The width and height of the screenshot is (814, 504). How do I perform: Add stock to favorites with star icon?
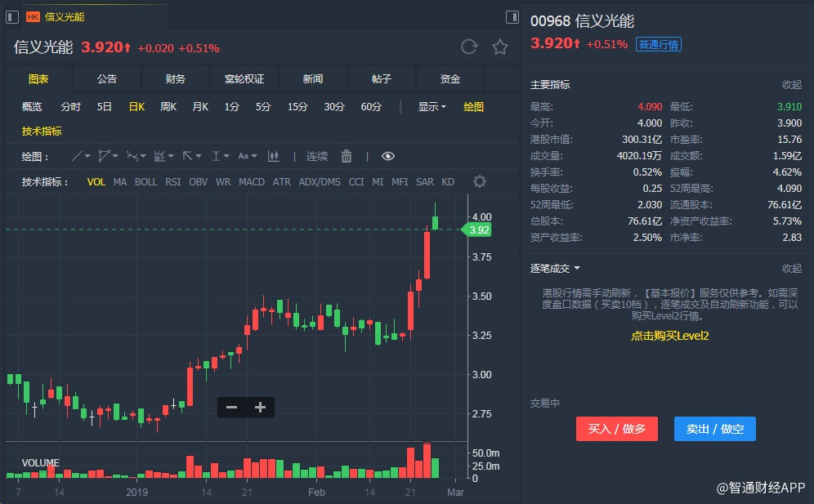[x=500, y=47]
